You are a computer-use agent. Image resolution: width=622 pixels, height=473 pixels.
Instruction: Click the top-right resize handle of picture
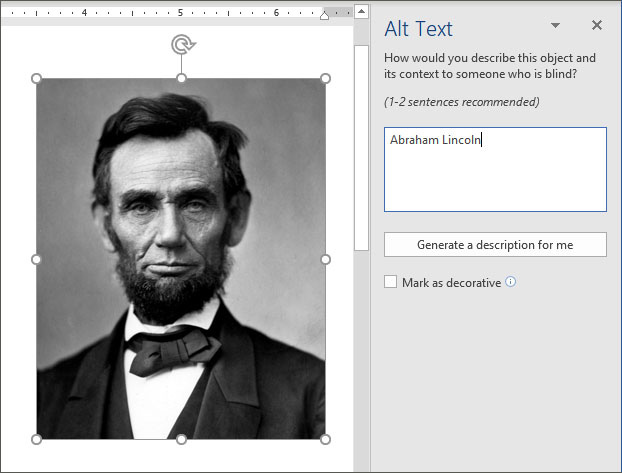325,78
